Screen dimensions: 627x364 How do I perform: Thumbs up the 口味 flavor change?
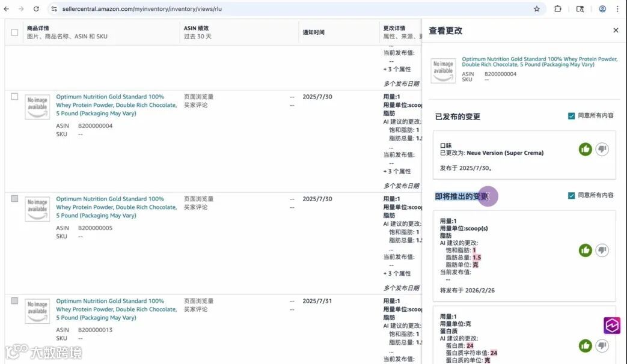click(585, 150)
